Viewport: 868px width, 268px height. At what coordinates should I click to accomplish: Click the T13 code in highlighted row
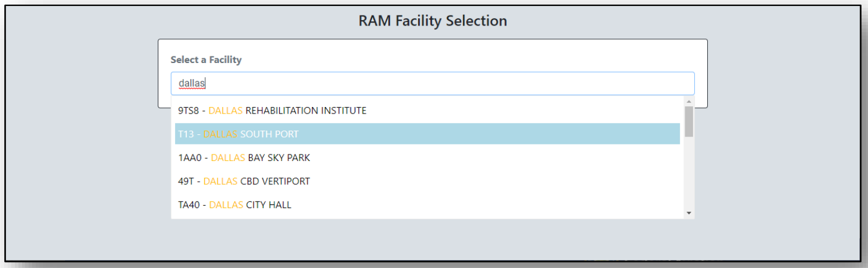186,134
